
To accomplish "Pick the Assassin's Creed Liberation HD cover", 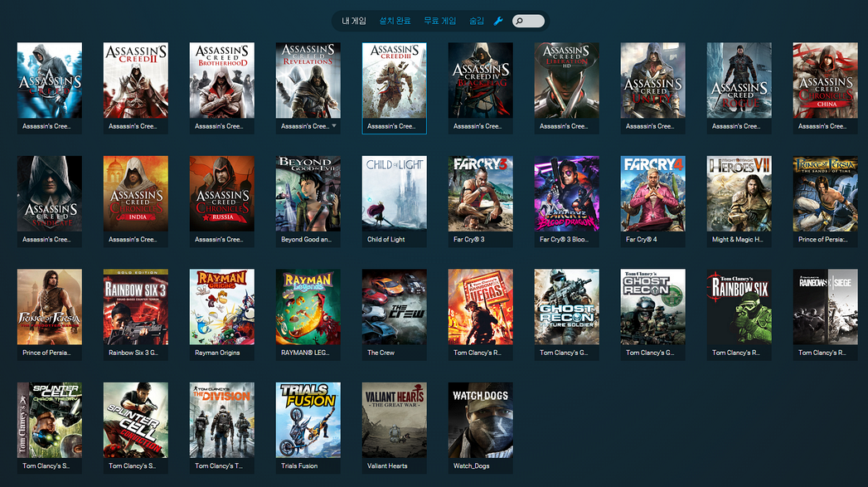I will click(566, 80).
